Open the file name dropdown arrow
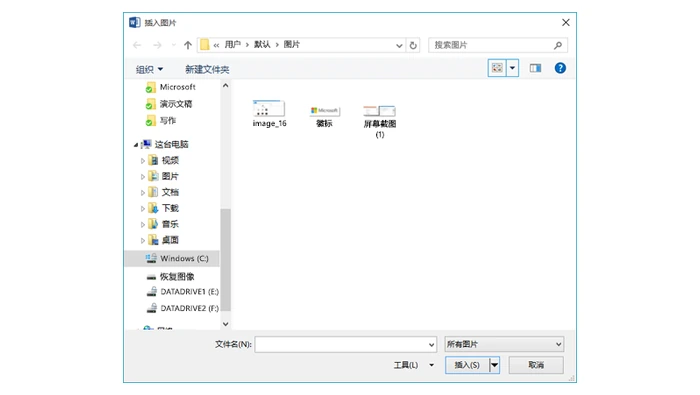This screenshot has width=700, height=395. coord(431,345)
